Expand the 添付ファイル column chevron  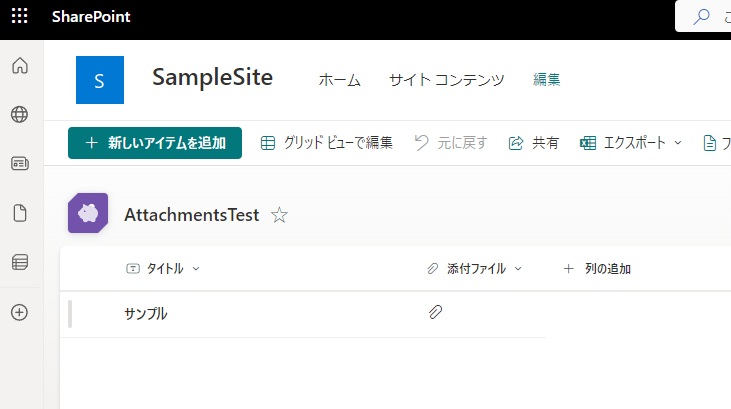coord(518,269)
